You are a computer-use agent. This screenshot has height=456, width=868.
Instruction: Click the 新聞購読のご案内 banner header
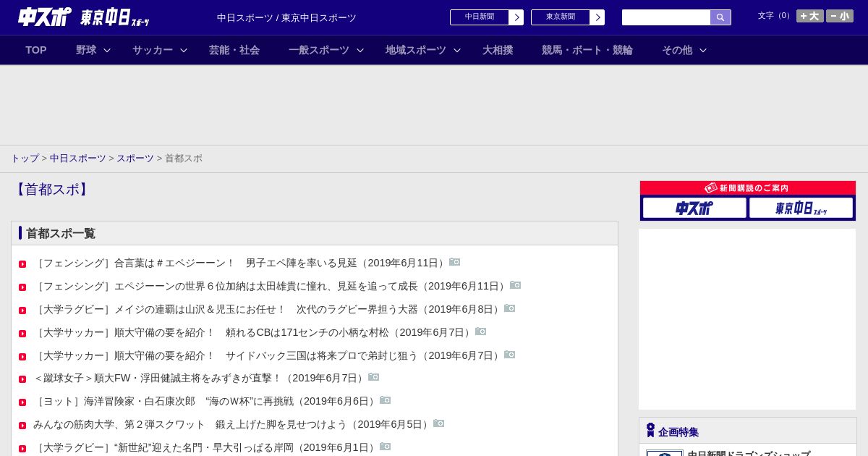[747, 188]
